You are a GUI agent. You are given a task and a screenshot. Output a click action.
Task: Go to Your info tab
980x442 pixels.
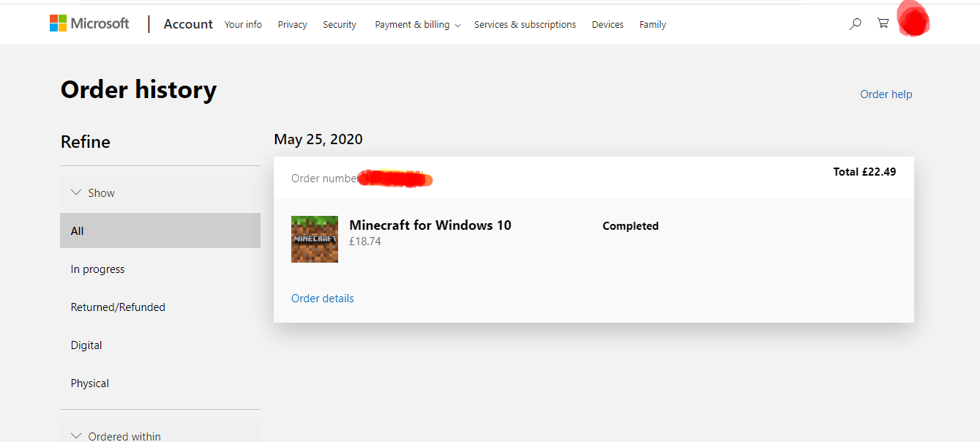243,25
